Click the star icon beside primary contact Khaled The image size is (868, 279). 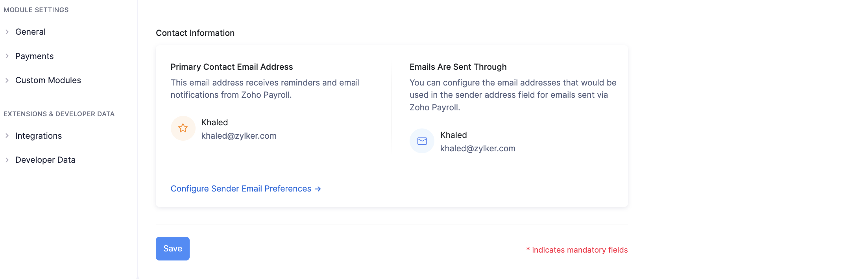[x=183, y=128]
